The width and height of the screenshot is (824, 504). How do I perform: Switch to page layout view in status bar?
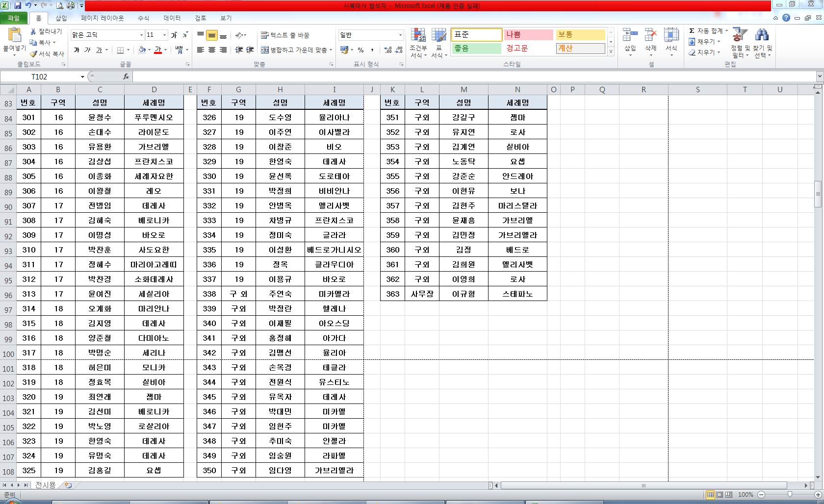[x=720, y=495]
